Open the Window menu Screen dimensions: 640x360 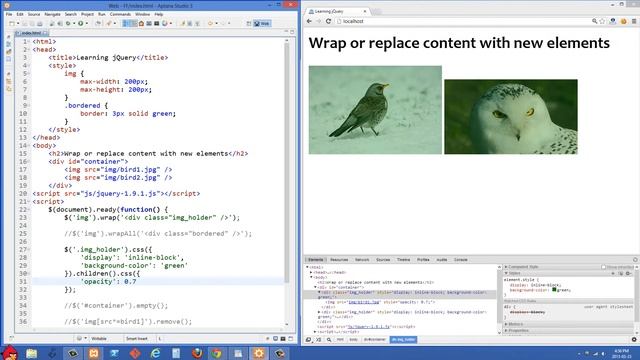tap(142, 14)
